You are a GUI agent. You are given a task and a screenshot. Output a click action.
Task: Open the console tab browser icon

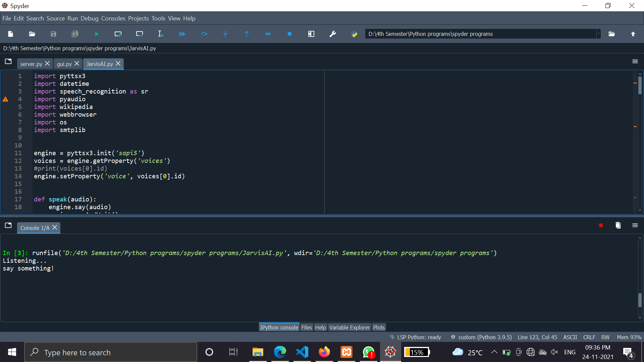[x=8, y=226]
